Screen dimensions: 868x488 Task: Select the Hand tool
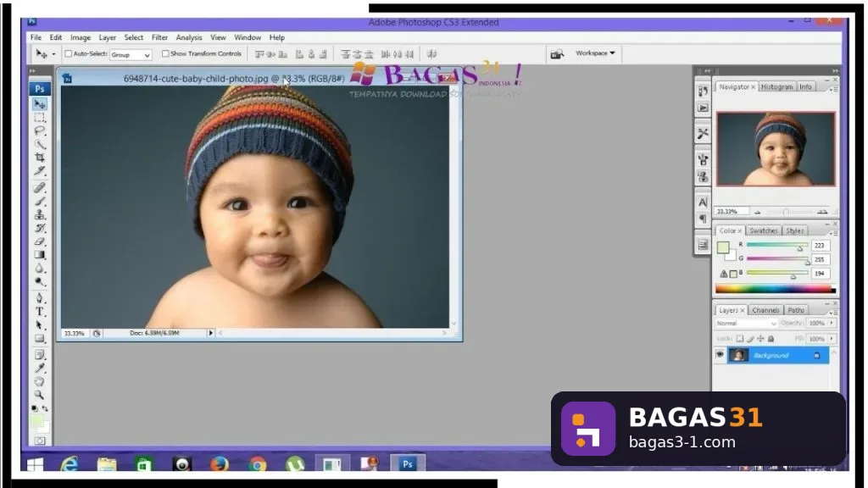tap(39, 381)
